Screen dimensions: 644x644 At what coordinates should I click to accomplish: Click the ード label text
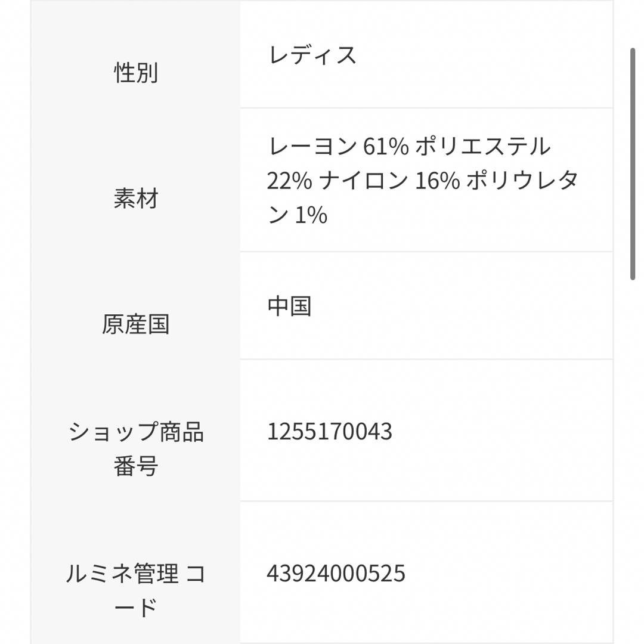pos(135,608)
